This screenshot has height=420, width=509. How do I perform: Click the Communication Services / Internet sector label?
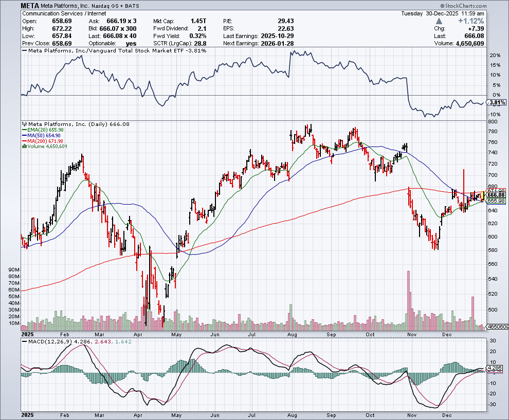click(x=60, y=13)
